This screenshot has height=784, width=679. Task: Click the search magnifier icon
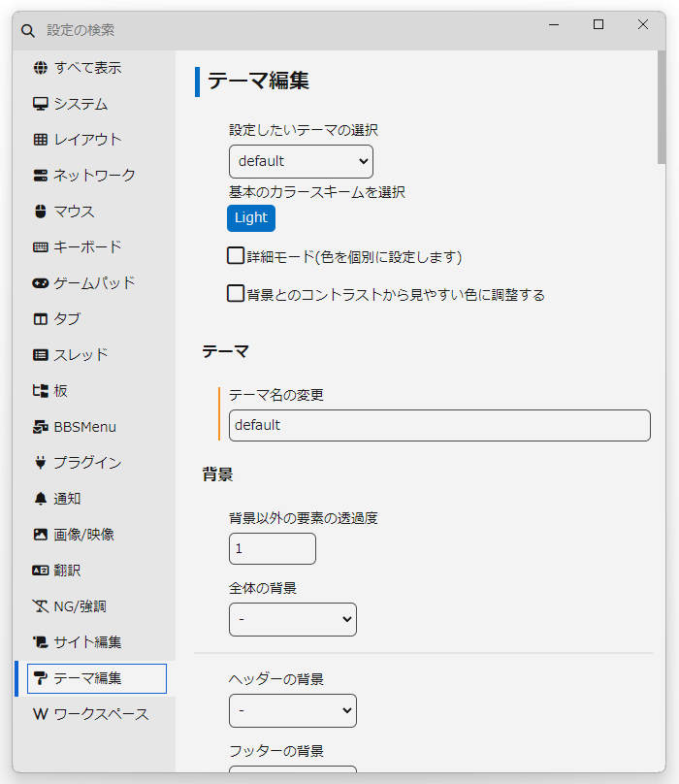coord(28,30)
